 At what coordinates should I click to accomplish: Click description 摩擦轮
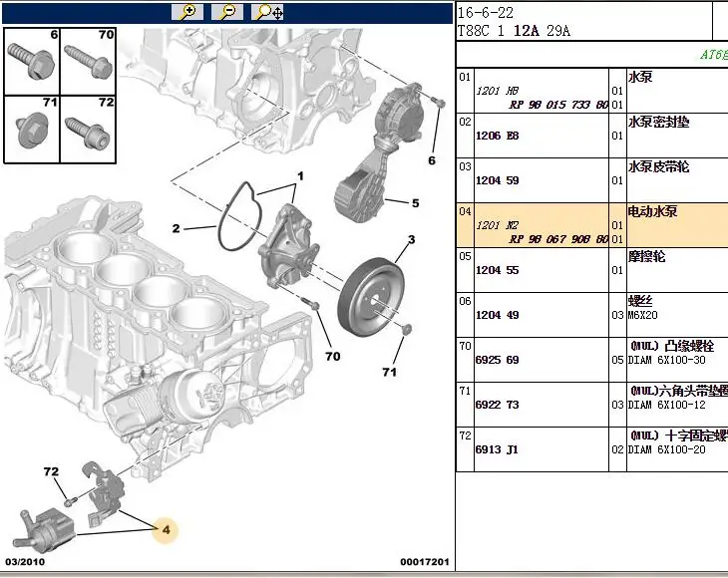point(646,256)
